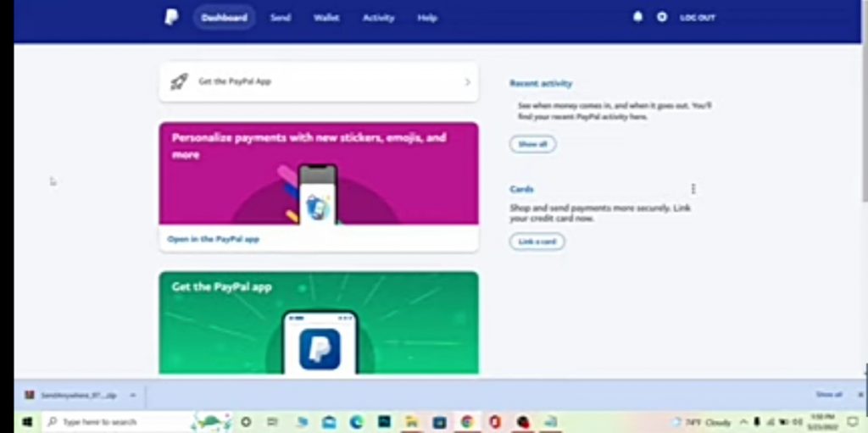Screen dimensions: 868x433
Task: Go to the Dashboard tab
Action: [224, 18]
